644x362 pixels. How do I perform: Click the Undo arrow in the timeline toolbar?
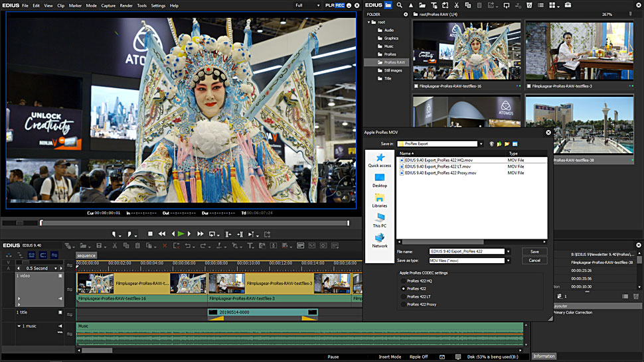coord(188,245)
